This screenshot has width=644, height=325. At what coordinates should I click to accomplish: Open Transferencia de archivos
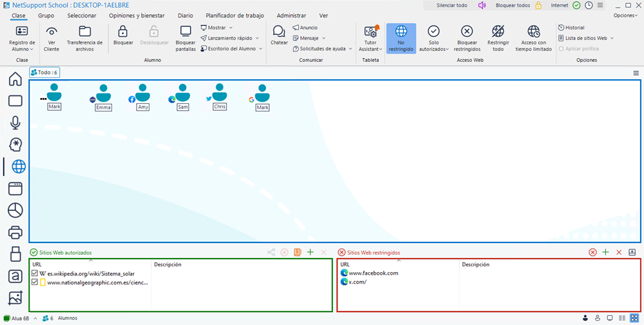(84, 38)
